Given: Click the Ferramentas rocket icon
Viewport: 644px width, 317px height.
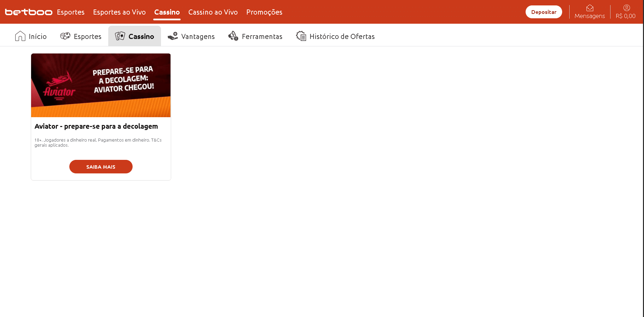Looking at the screenshot, I should click(x=233, y=36).
